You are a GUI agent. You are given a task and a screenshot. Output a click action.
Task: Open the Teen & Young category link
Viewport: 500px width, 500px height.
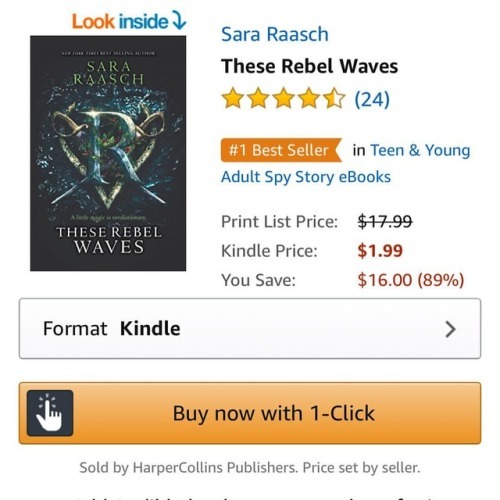click(x=420, y=150)
